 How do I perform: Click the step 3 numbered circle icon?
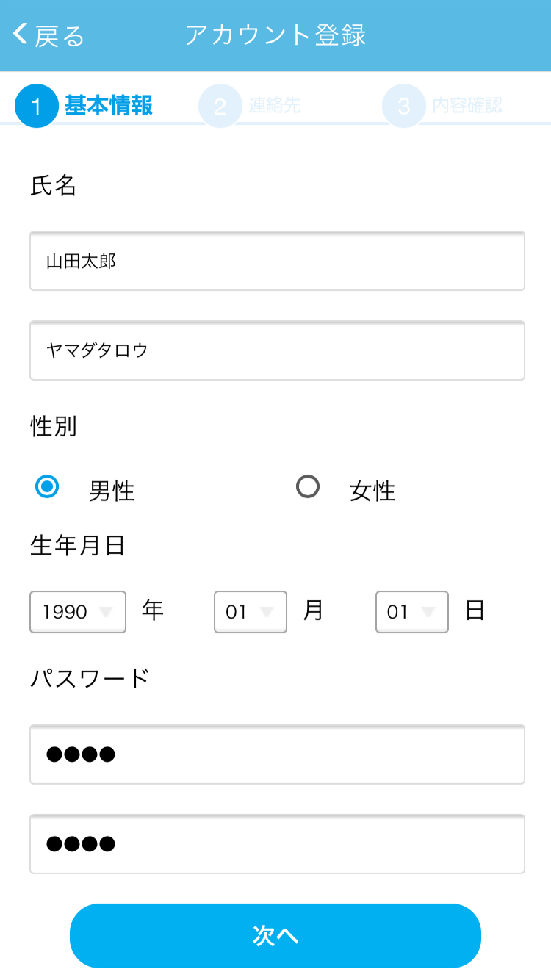click(x=403, y=105)
